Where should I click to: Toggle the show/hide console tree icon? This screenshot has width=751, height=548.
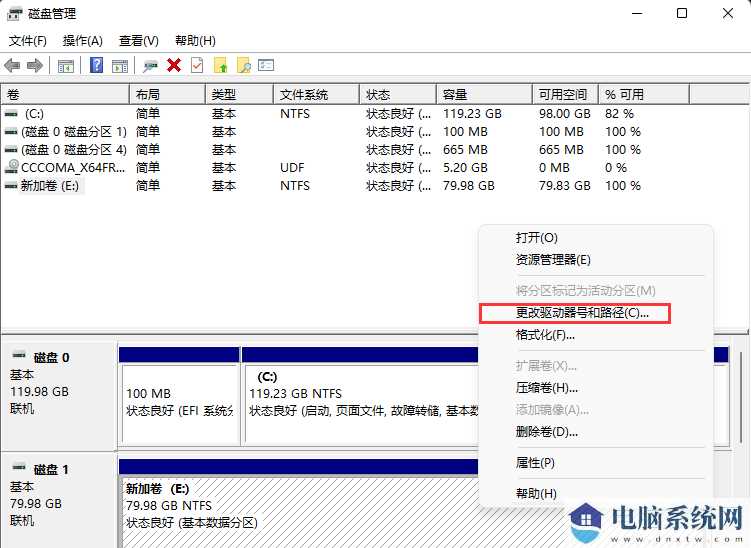[x=66, y=66]
